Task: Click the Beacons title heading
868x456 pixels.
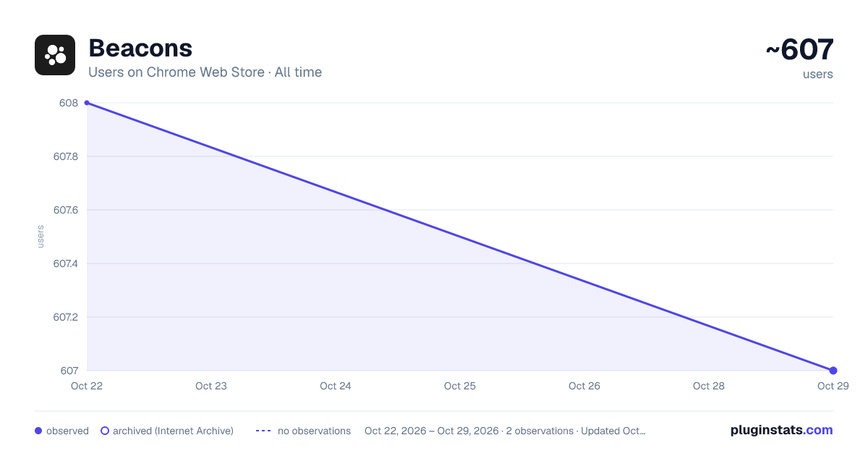Action: 140,48
